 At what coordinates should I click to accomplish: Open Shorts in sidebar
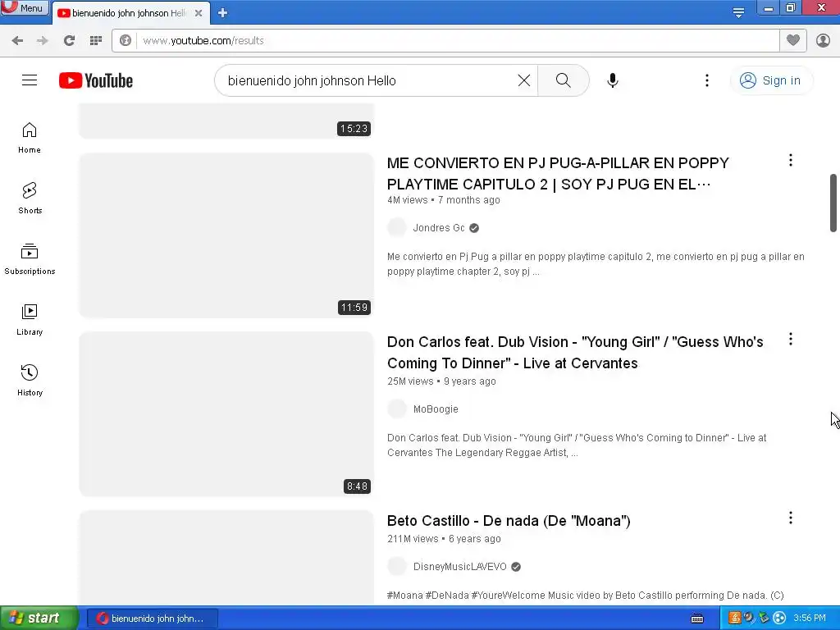(30, 199)
